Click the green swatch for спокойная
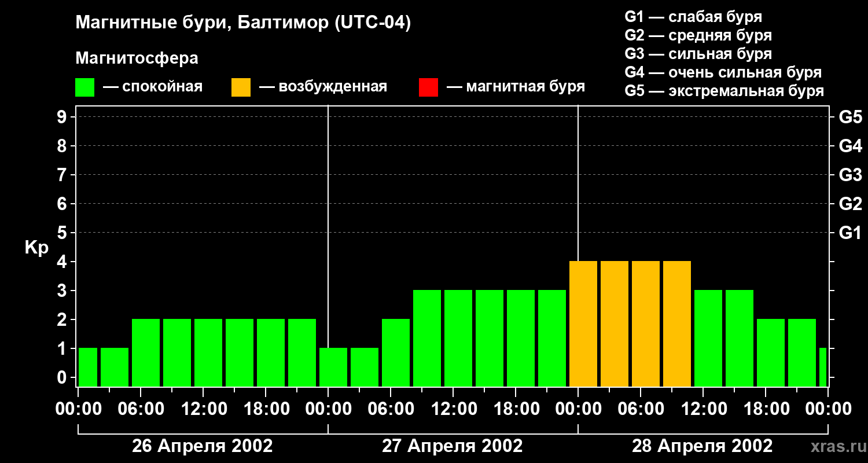The width and height of the screenshot is (868, 463). (x=85, y=87)
